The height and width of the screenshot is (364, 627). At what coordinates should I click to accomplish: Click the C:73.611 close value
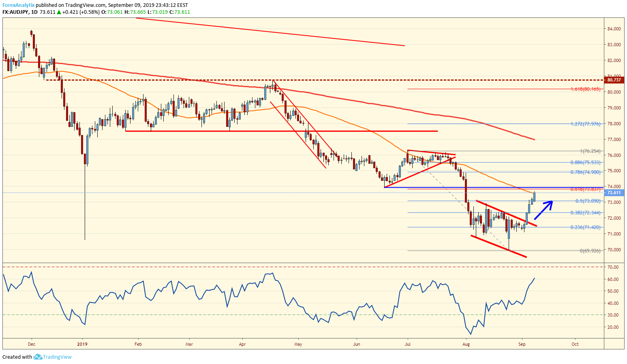click(x=180, y=12)
